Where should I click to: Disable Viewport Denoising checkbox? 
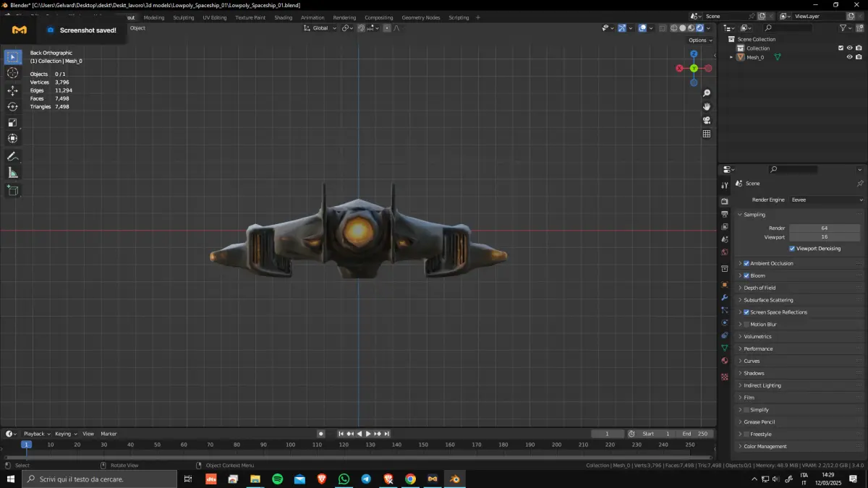click(x=792, y=249)
